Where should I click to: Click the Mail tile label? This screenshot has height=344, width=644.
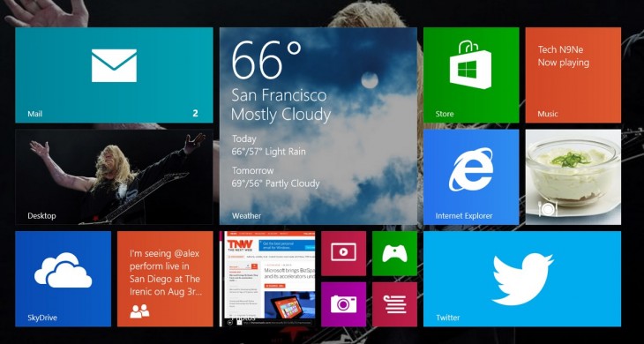[35, 114]
